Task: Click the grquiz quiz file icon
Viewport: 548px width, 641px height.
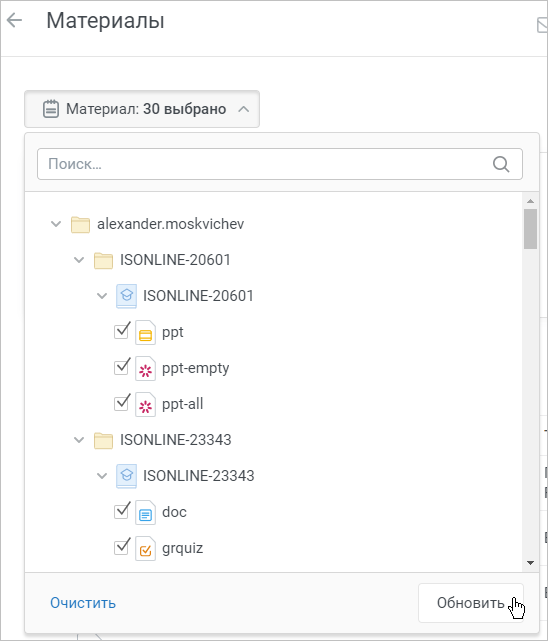Action: pos(145,548)
